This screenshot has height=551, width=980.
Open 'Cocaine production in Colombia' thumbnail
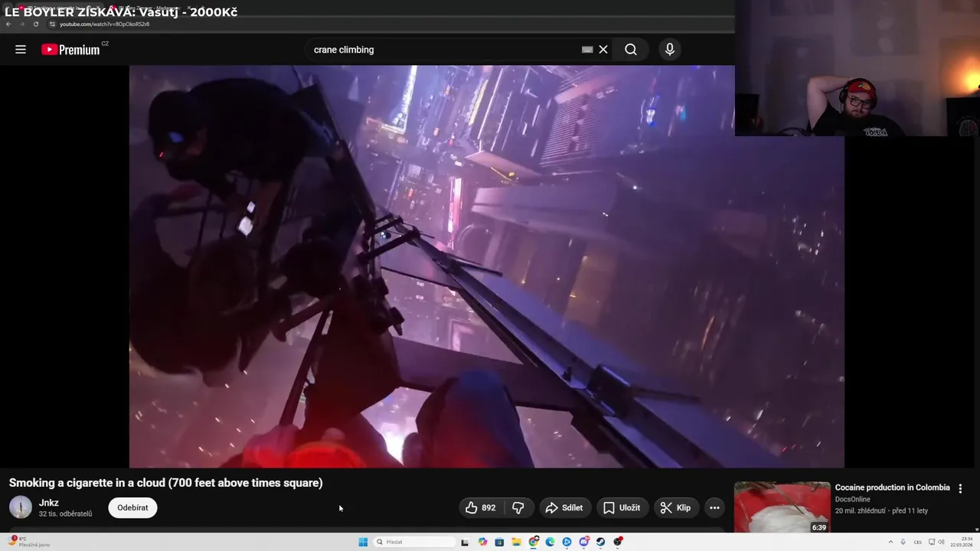[782, 507]
